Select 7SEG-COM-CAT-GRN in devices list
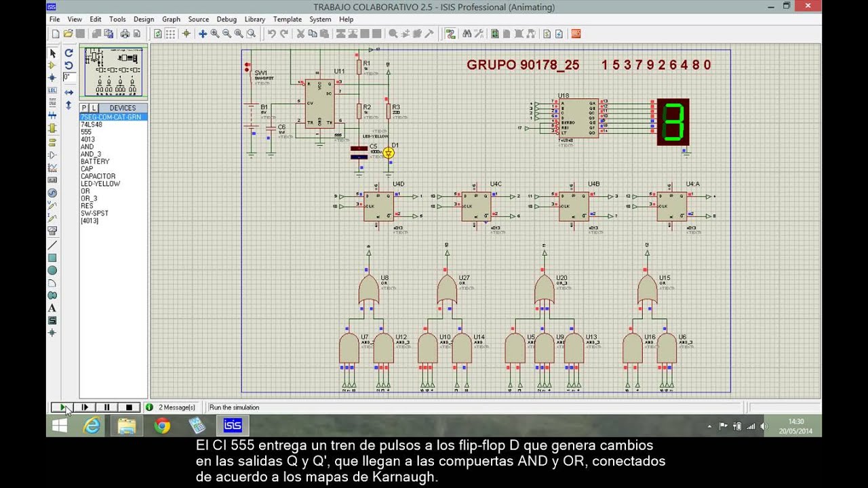Screen dimensions: 868x488 coord(113,117)
